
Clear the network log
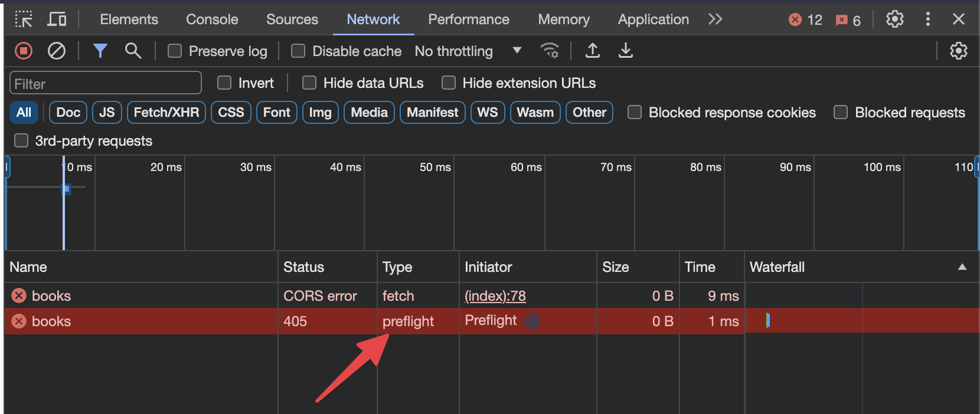57,51
